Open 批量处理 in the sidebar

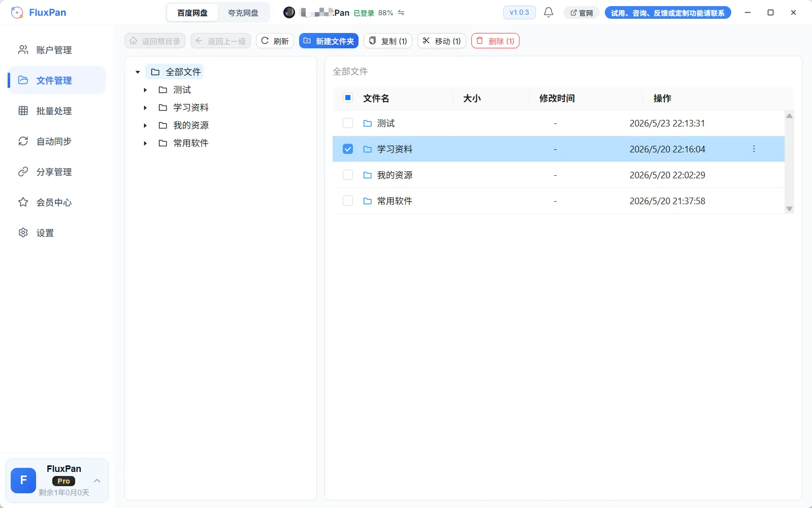click(57, 111)
